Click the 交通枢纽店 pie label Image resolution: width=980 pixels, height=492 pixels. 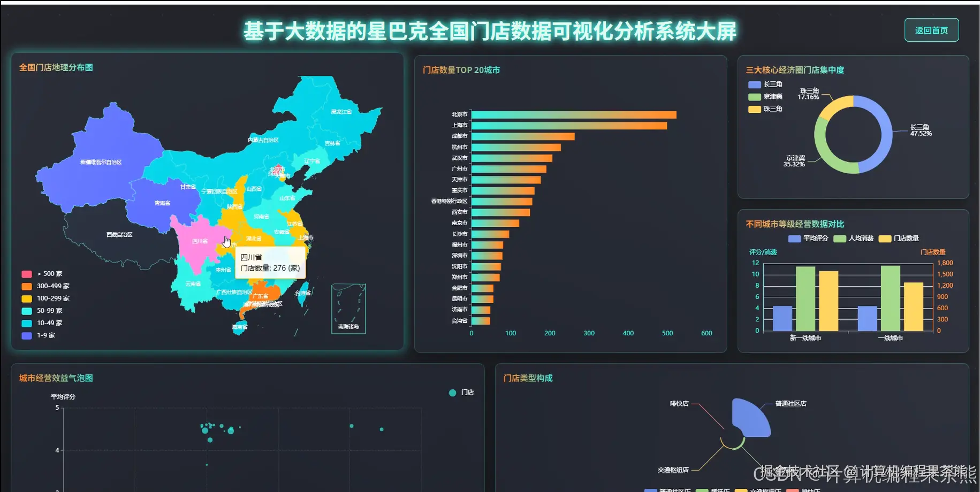673,470
